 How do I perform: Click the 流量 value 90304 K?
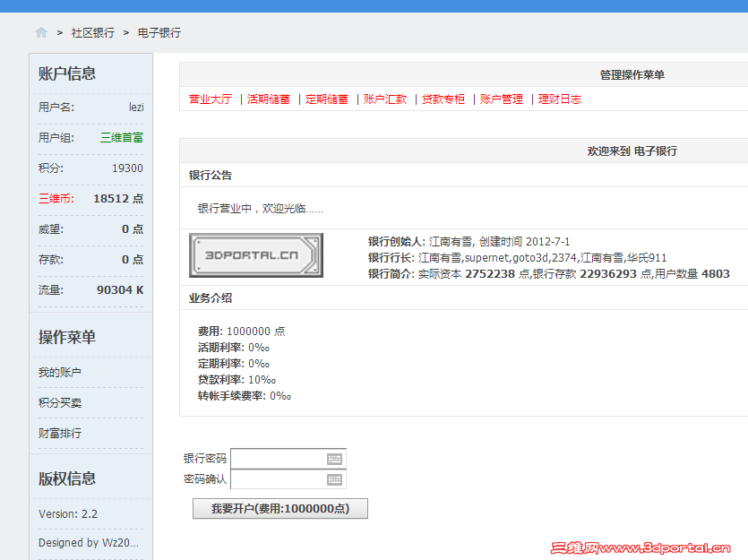point(120,290)
